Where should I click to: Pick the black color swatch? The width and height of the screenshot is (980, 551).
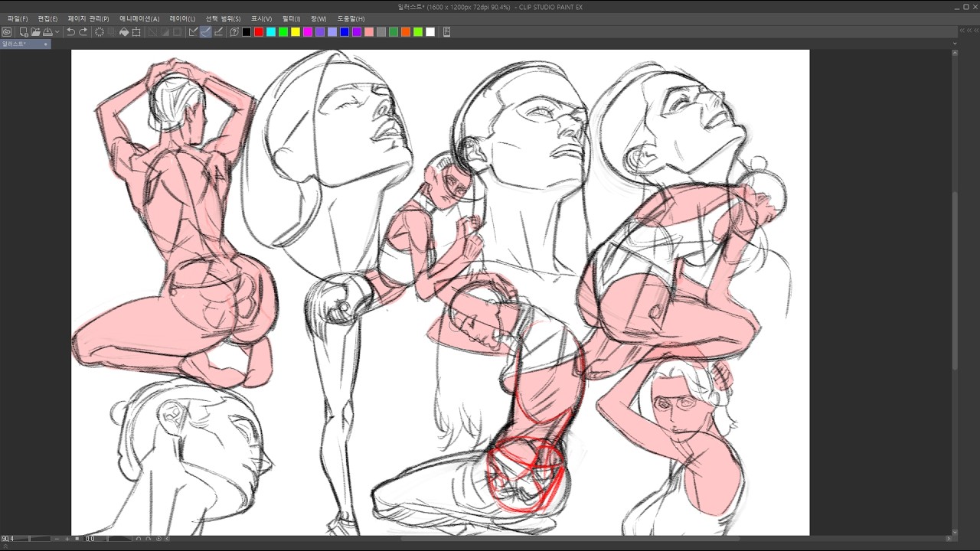pos(247,32)
